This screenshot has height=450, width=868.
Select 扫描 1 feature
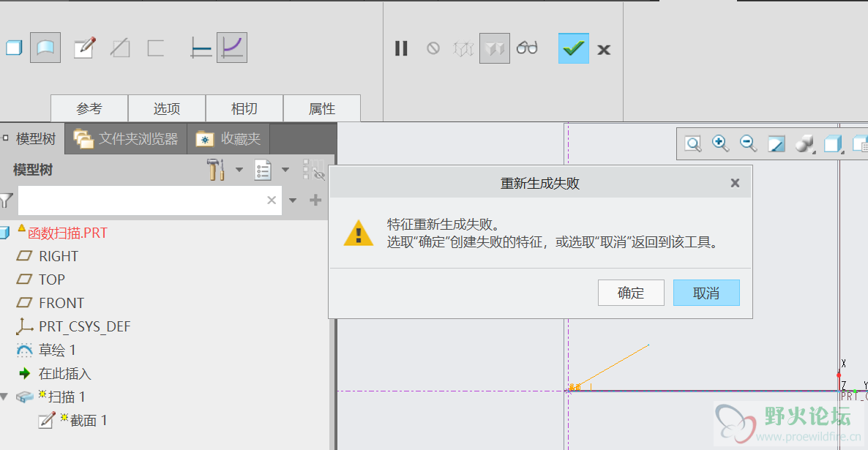67,397
